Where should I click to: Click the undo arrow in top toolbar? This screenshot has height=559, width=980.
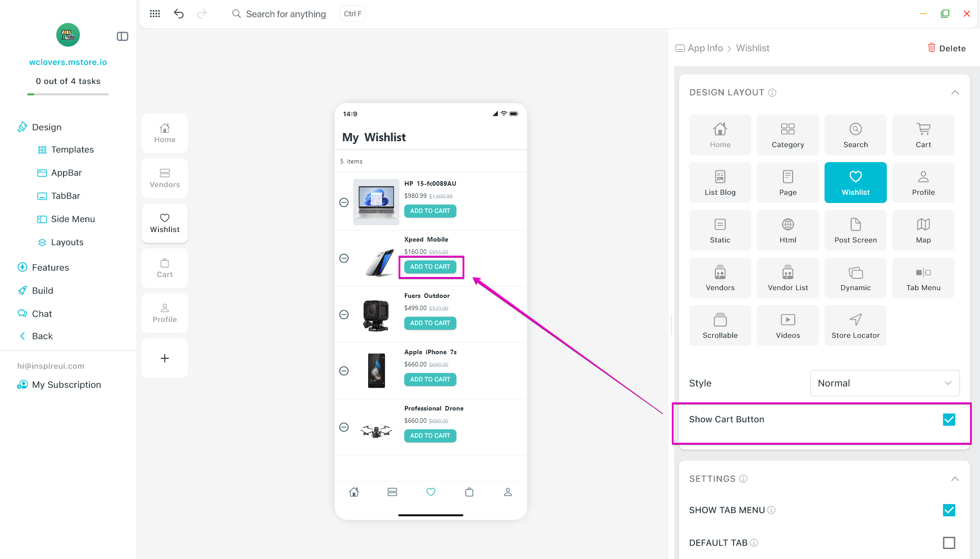point(179,14)
